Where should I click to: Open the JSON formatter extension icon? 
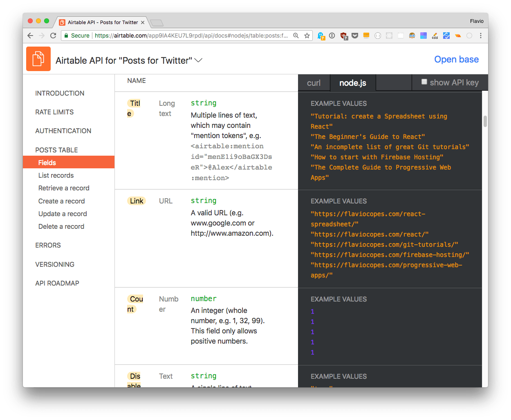pyautogui.click(x=377, y=36)
